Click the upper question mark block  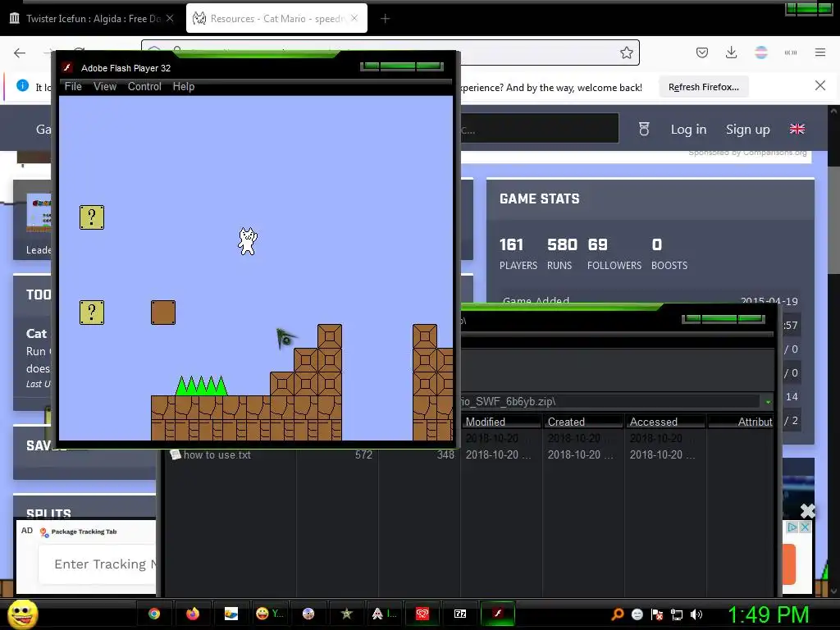(x=92, y=217)
